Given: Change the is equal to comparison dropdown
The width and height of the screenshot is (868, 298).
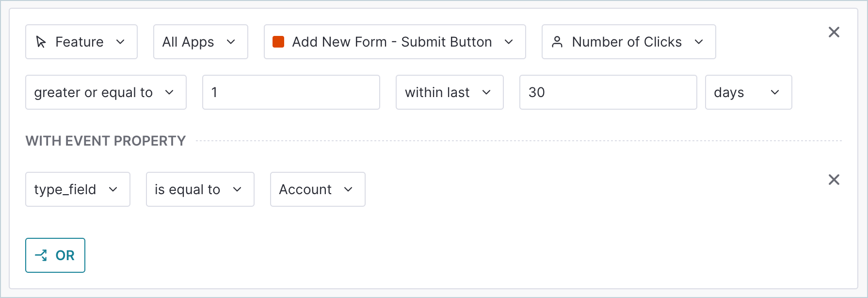Looking at the screenshot, I should click(200, 189).
